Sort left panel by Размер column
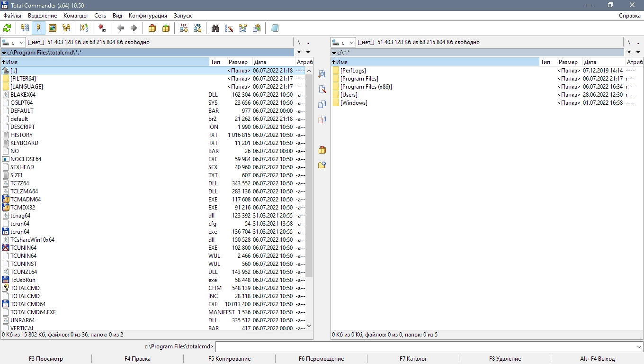The height and width of the screenshot is (364, 644). pos(238,62)
